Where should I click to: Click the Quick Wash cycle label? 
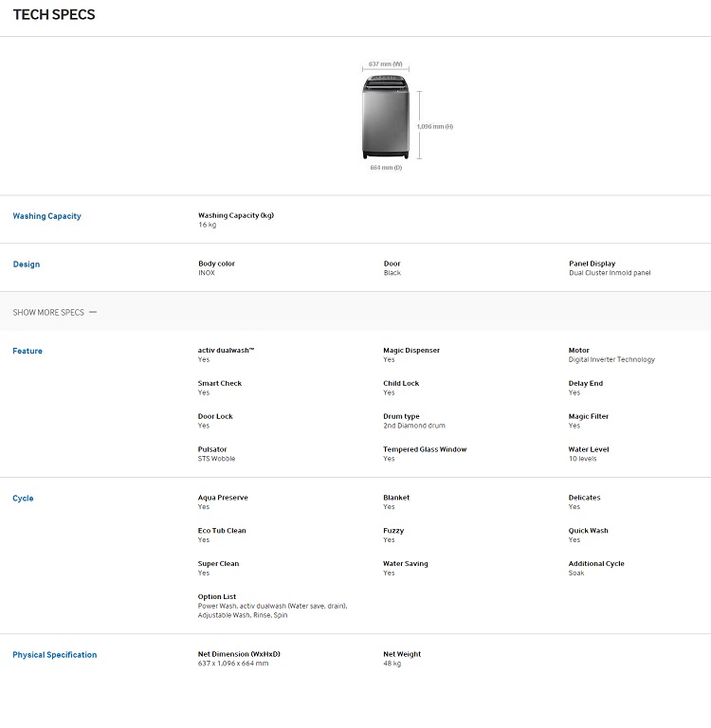click(589, 531)
